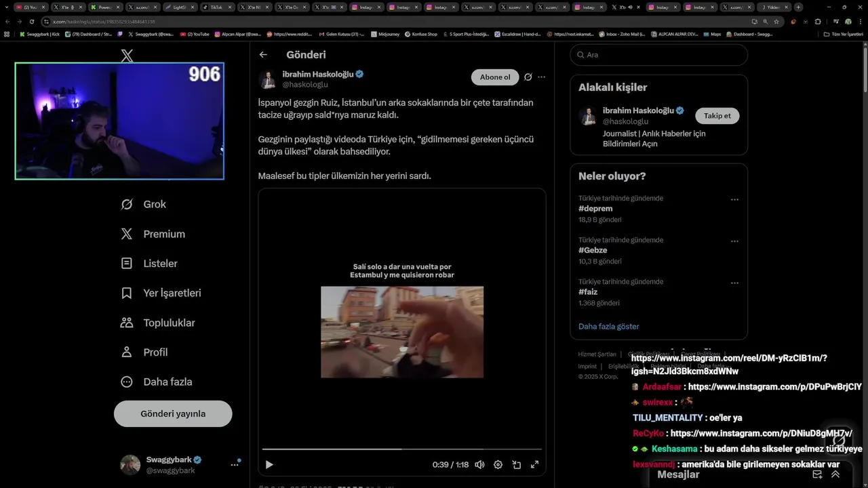Open the #faiz trending topic
Image resolution: width=868 pixels, height=488 pixels.
click(588, 292)
